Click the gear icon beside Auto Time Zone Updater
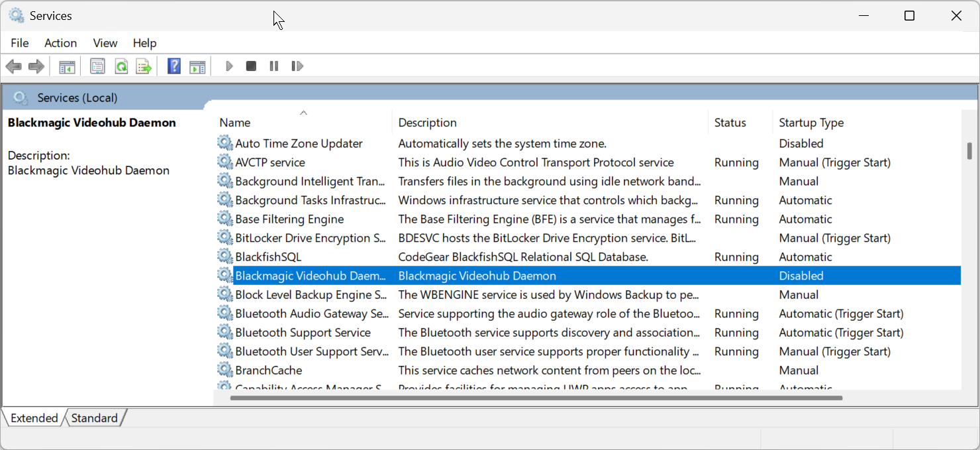 [x=225, y=143]
